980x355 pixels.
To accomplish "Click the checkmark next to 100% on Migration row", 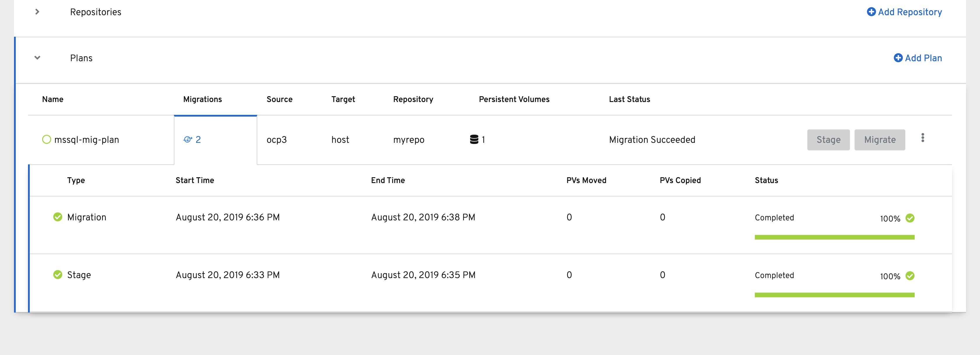I will coord(910,218).
